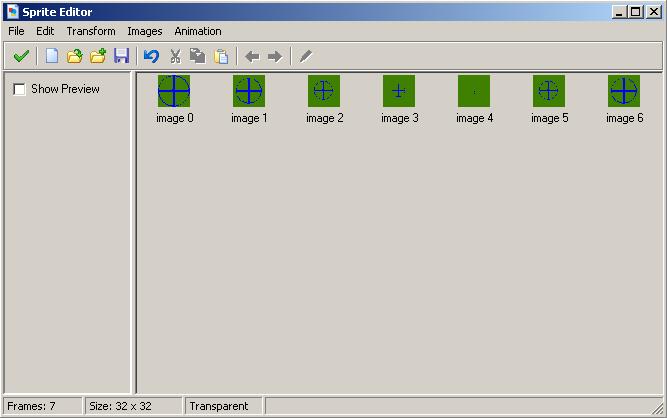Screen dimensions: 667x418
Task: Copy the selected image to clipboard
Action: 197,56
